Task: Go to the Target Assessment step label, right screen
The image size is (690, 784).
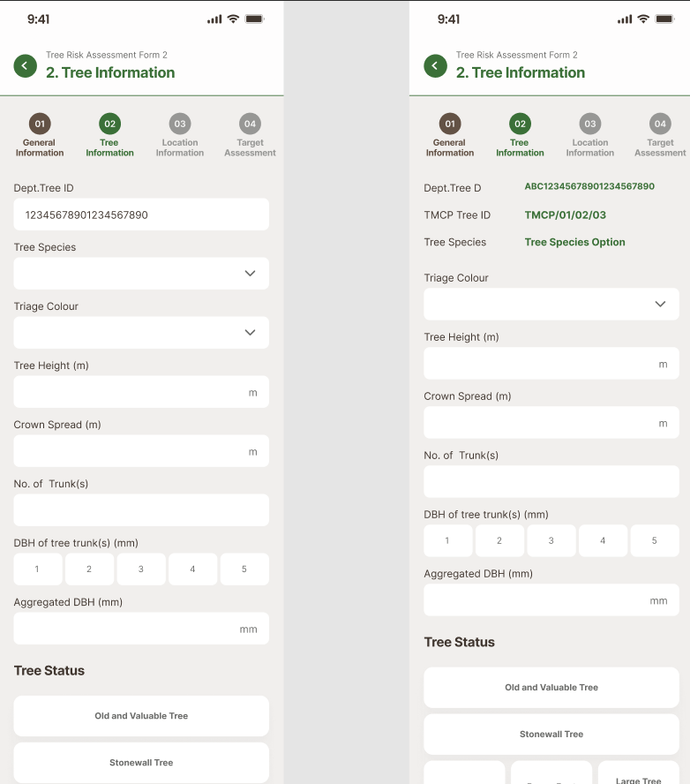Action: coord(660,147)
